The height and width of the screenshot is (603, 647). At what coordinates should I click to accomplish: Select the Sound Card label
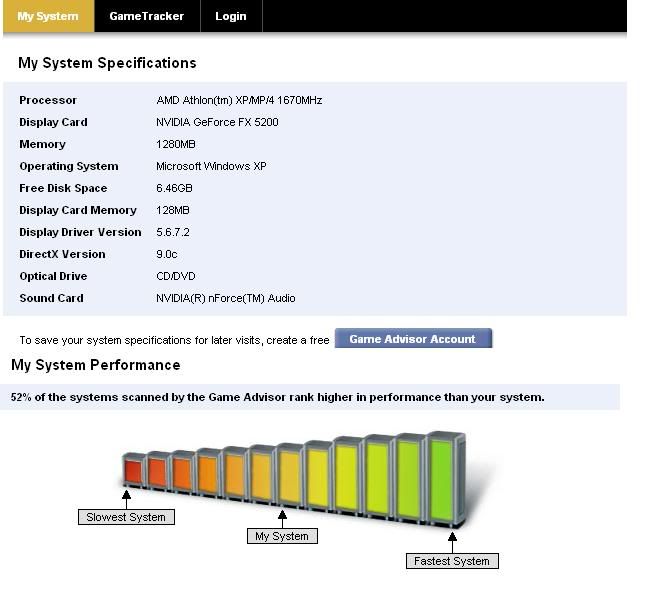click(52, 298)
